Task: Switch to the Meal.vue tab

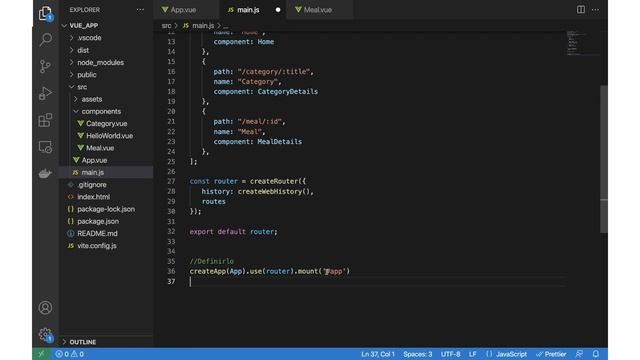Action: (x=319, y=10)
